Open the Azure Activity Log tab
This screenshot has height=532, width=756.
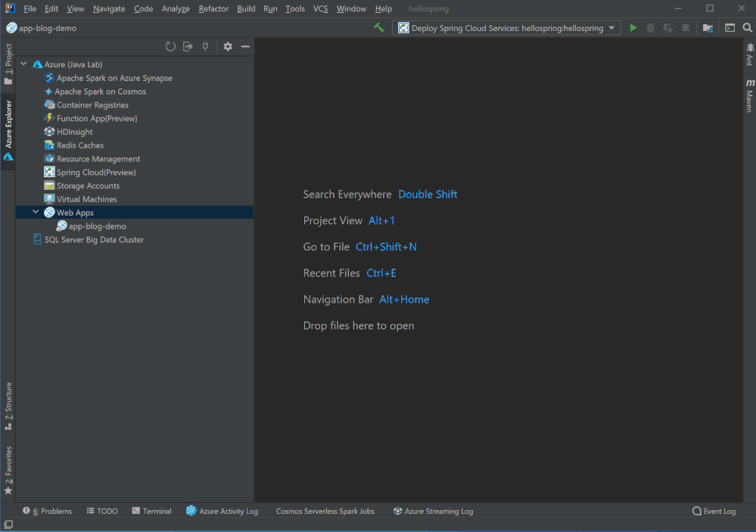click(222, 512)
